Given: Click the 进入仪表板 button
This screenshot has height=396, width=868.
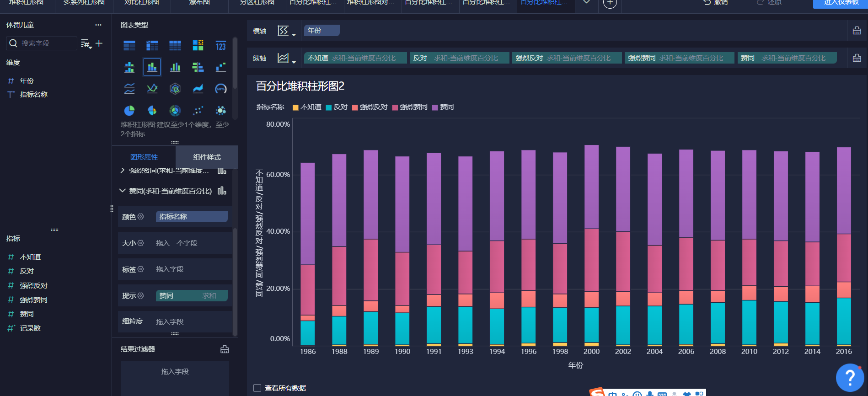Looking at the screenshot, I should [841, 3].
